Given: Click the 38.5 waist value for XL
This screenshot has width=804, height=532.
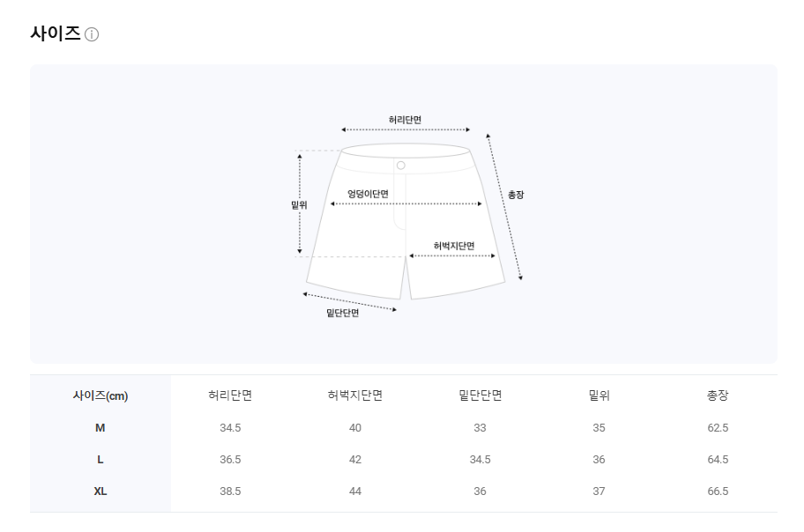Looking at the screenshot, I should pos(230,491).
